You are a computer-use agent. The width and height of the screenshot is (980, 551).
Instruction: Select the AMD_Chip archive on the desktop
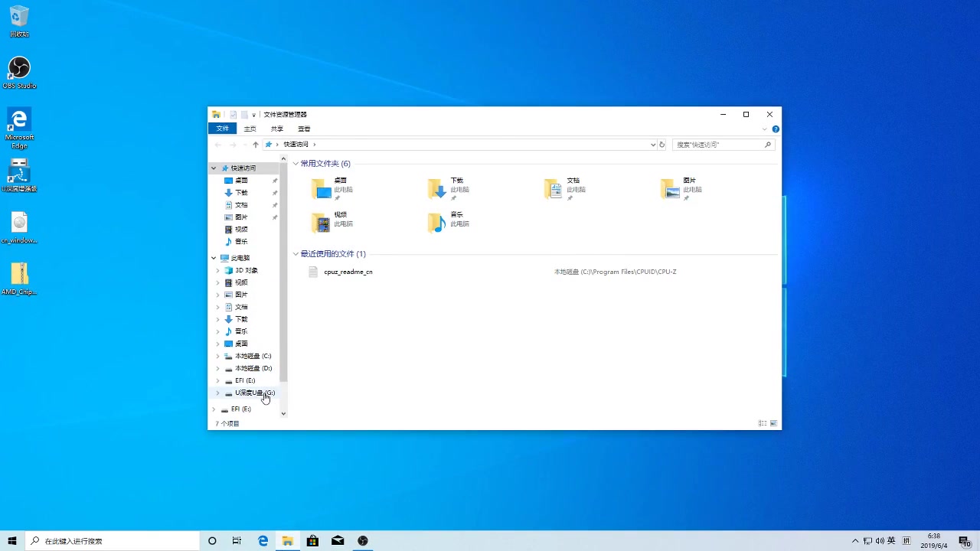coord(19,279)
